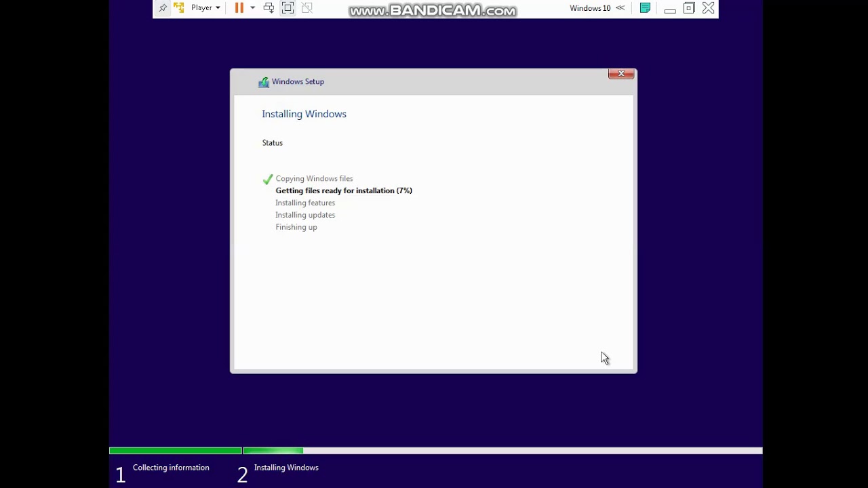This screenshot has height=488, width=868.
Task: Click the Collecting information progress bar segment
Action: (x=176, y=451)
